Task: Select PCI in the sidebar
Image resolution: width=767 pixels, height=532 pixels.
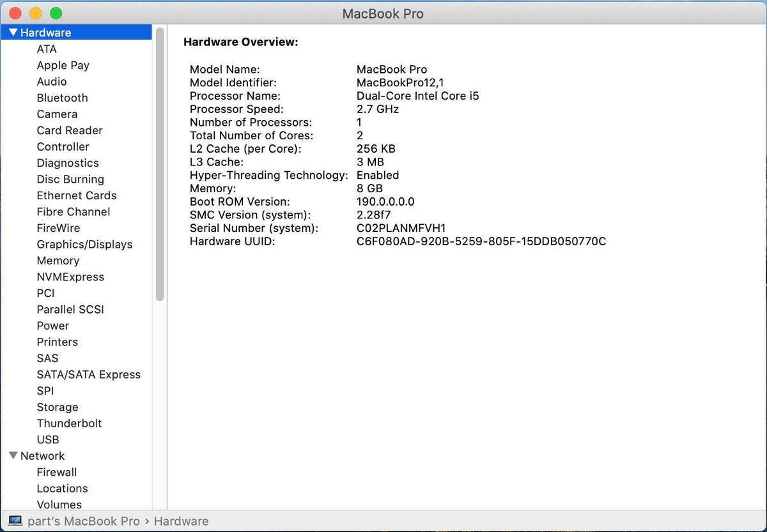Action: [45, 293]
